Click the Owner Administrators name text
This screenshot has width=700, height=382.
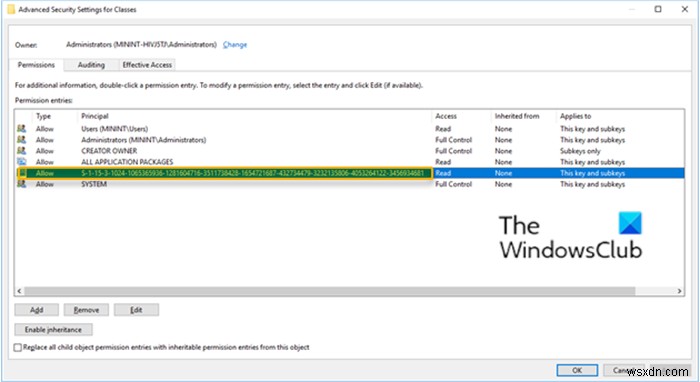coord(141,45)
